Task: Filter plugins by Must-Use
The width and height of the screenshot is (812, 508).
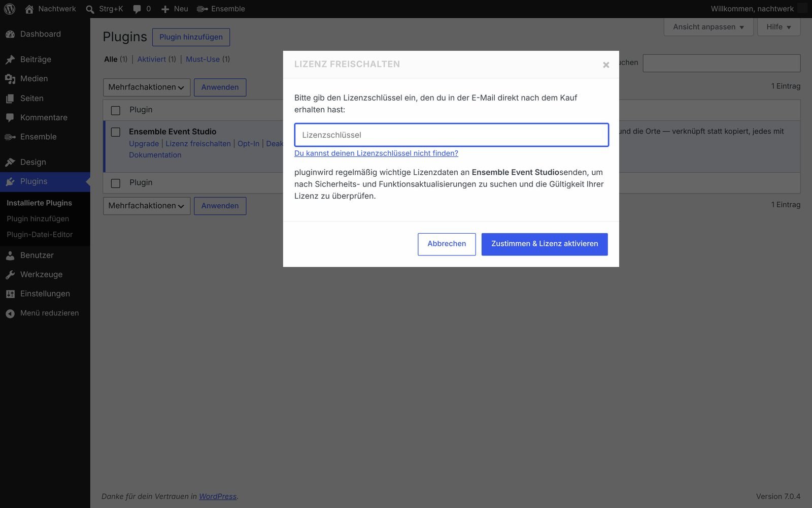Action: pyautogui.click(x=202, y=59)
